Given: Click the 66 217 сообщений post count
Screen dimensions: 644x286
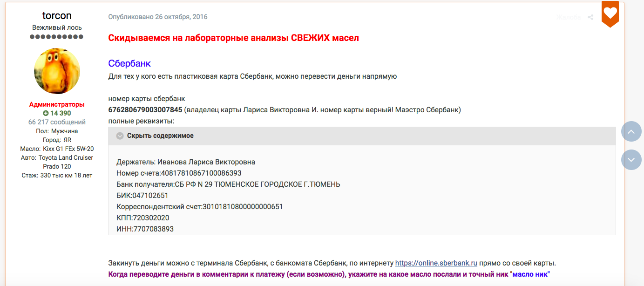Looking at the screenshot, I should [x=57, y=122].
